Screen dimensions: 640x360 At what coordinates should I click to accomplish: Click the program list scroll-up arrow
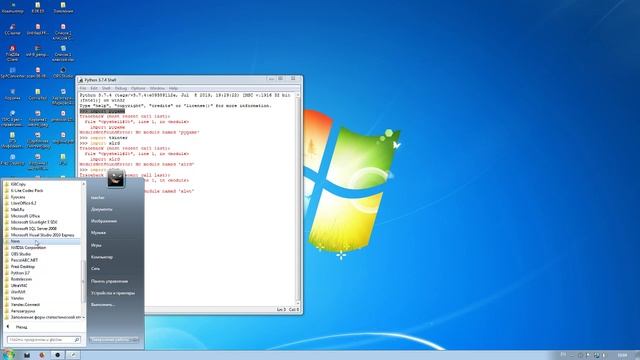84,184
